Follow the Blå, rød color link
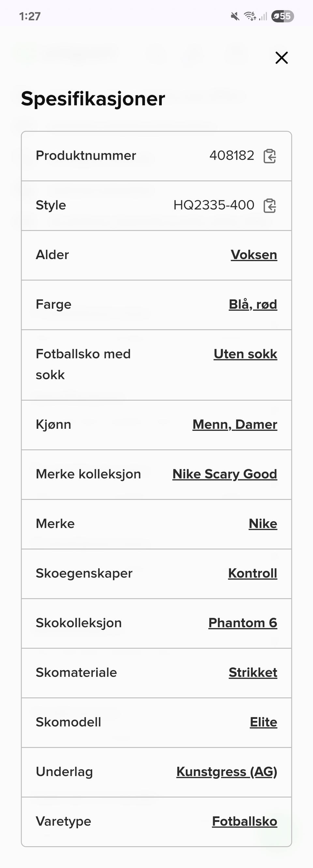This screenshot has width=313, height=868. [253, 304]
